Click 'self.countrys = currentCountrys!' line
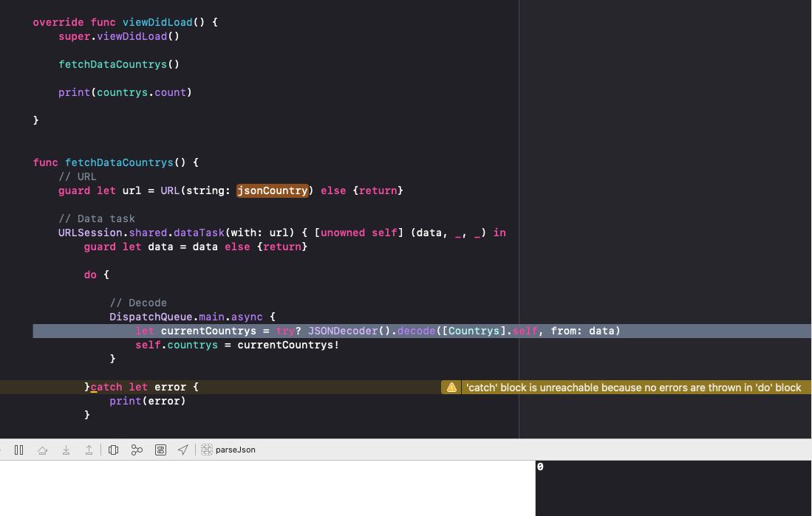 tap(237, 345)
